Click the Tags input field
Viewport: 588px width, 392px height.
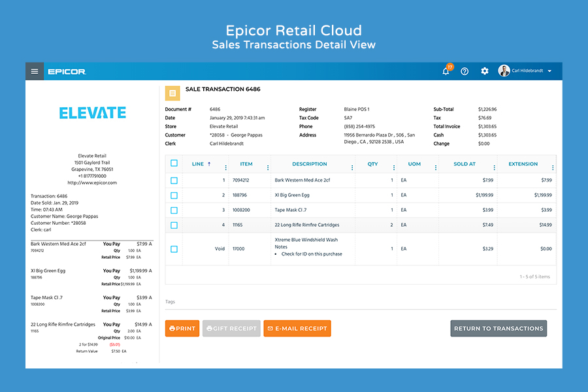pyautogui.click(x=359, y=302)
